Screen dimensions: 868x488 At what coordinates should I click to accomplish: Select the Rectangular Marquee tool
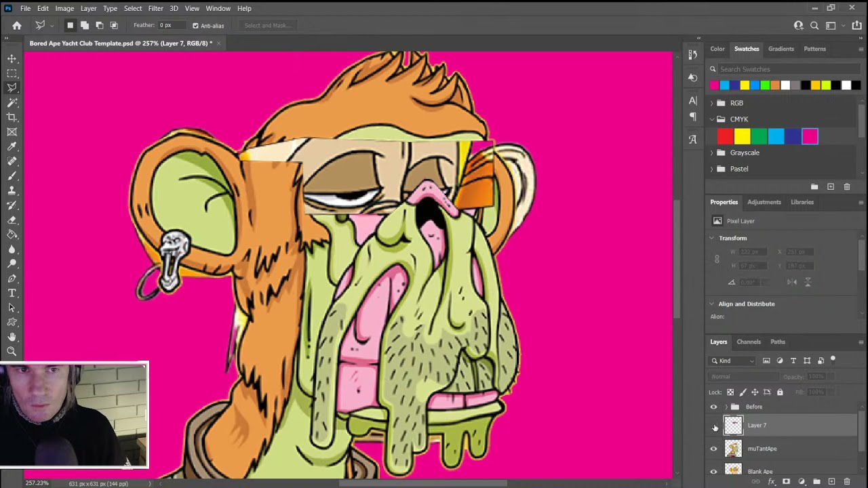coord(12,73)
